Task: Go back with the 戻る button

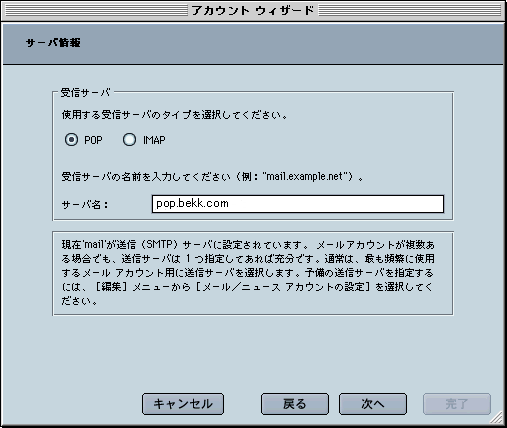Action: click(295, 404)
